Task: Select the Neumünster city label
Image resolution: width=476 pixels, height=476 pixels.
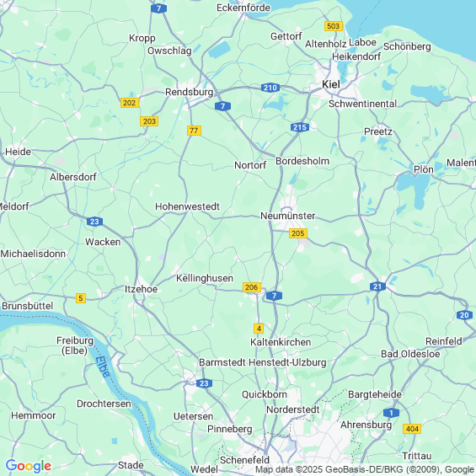Action: click(x=288, y=216)
